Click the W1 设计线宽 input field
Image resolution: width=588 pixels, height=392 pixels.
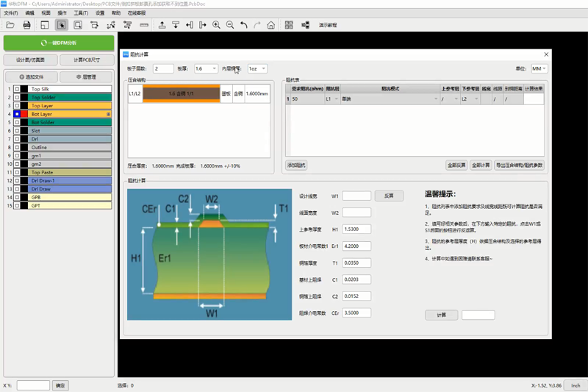(x=356, y=196)
